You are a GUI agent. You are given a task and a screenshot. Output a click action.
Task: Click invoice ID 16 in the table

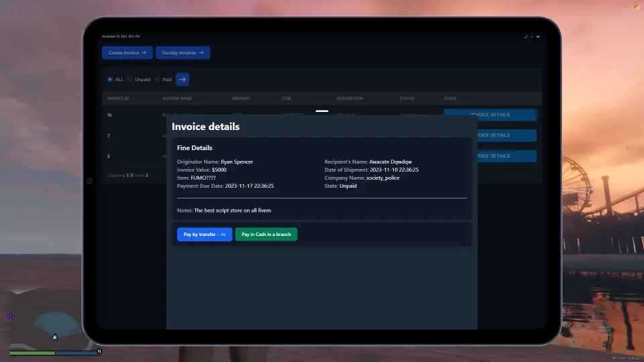[x=109, y=115]
